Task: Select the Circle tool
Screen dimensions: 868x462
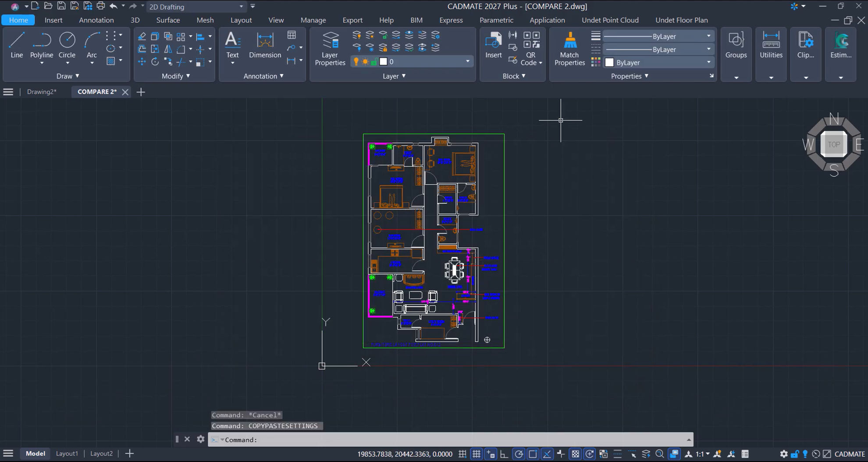Action: [x=67, y=45]
